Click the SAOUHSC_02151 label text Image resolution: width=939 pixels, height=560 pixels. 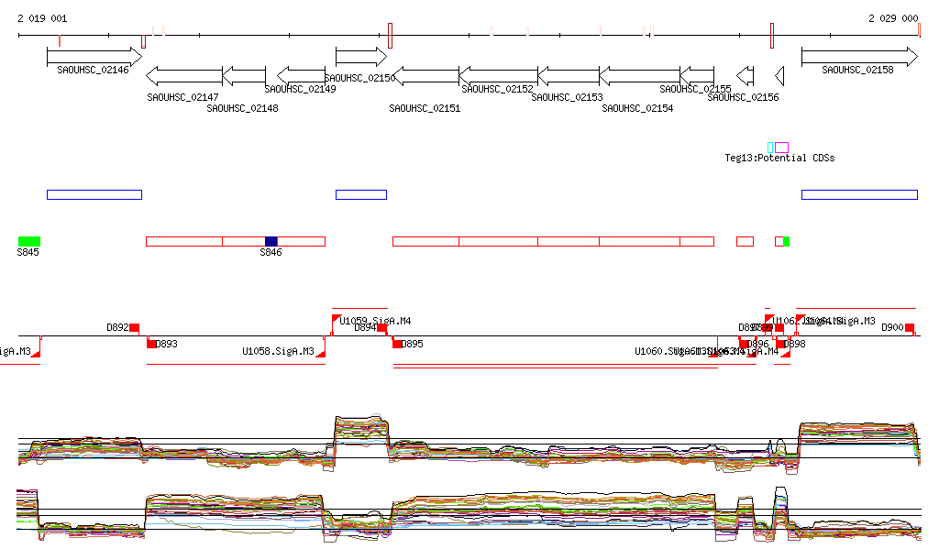[425, 108]
